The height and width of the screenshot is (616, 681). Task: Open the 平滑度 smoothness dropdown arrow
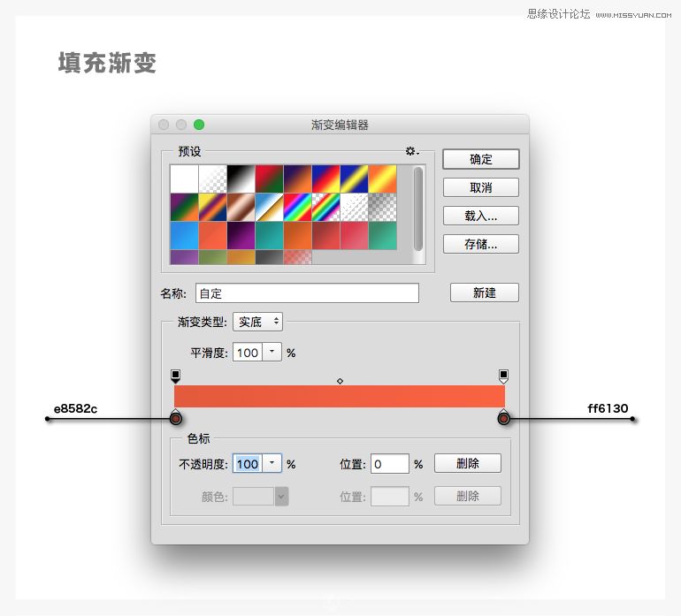[272, 352]
